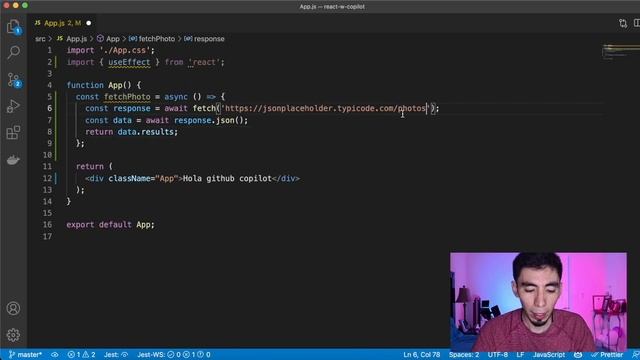Click the open changes icon in editor toolbar
The width and height of the screenshot is (640, 360).
tap(623, 23)
